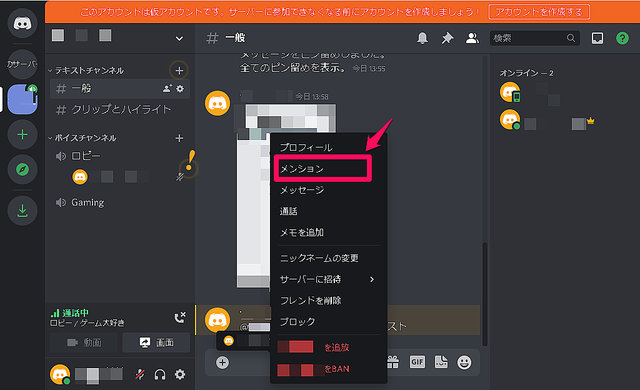Click the search field in header

pyautogui.click(x=535, y=38)
